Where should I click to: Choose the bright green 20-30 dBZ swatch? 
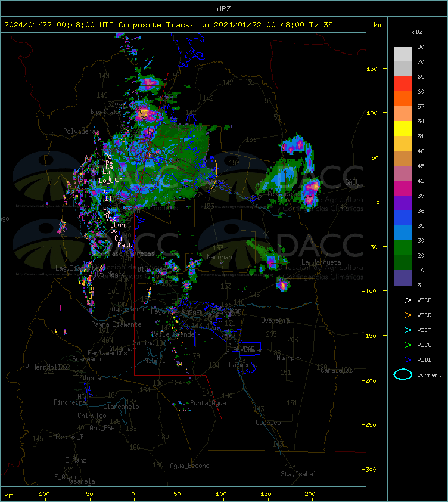(x=403, y=247)
